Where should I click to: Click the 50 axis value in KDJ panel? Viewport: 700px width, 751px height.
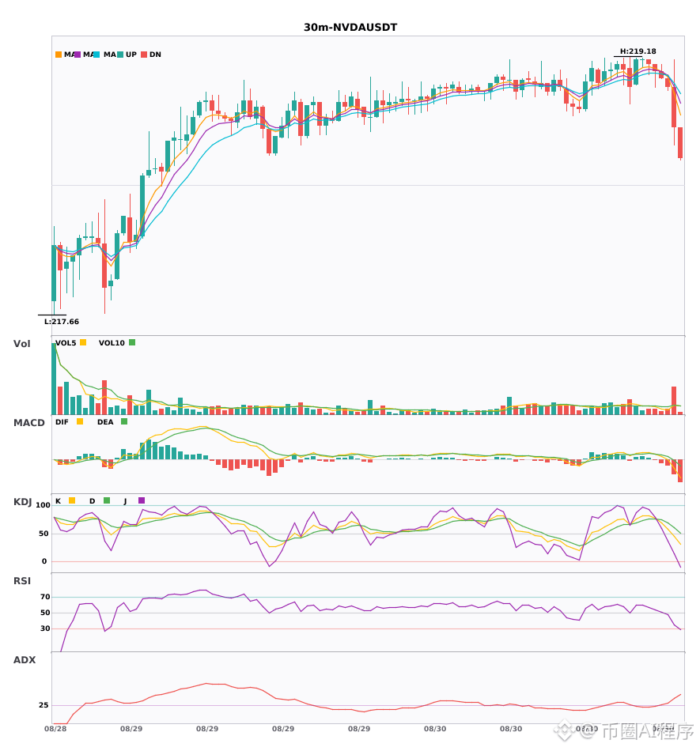44,534
